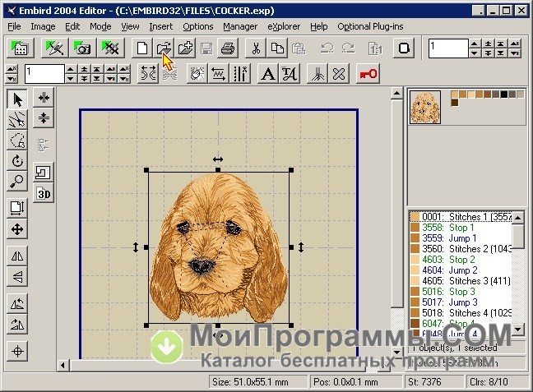Click the 3D view button

pos(44,194)
